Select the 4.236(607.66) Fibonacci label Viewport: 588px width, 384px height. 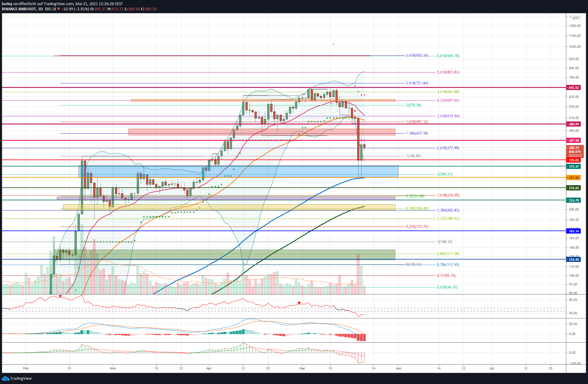pos(448,100)
